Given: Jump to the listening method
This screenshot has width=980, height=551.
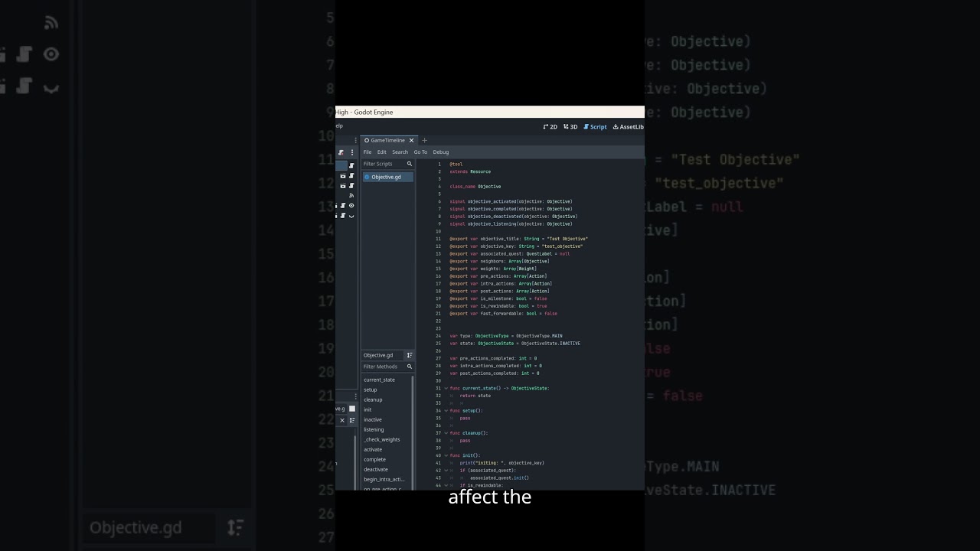Looking at the screenshot, I should click(x=374, y=429).
